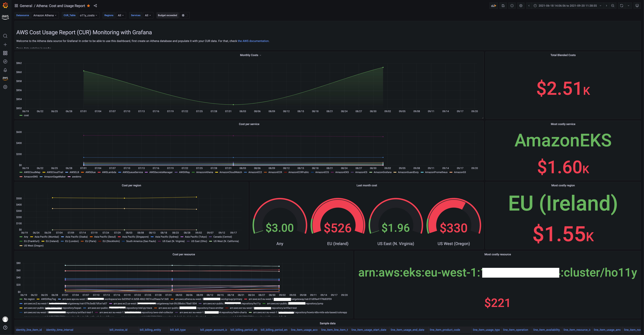
Task: Toggle AWSXRayTag series in resource legend
Action: pyautogui.click(x=48, y=299)
